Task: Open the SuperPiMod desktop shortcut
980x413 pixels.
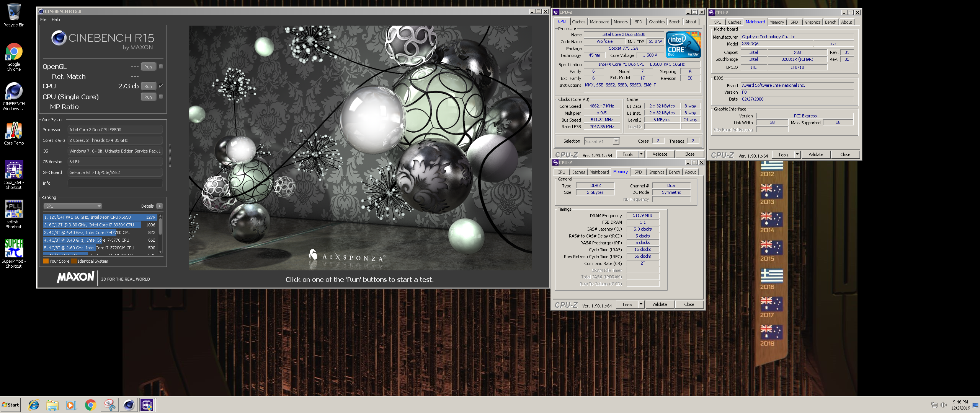Action: tap(14, 254)
